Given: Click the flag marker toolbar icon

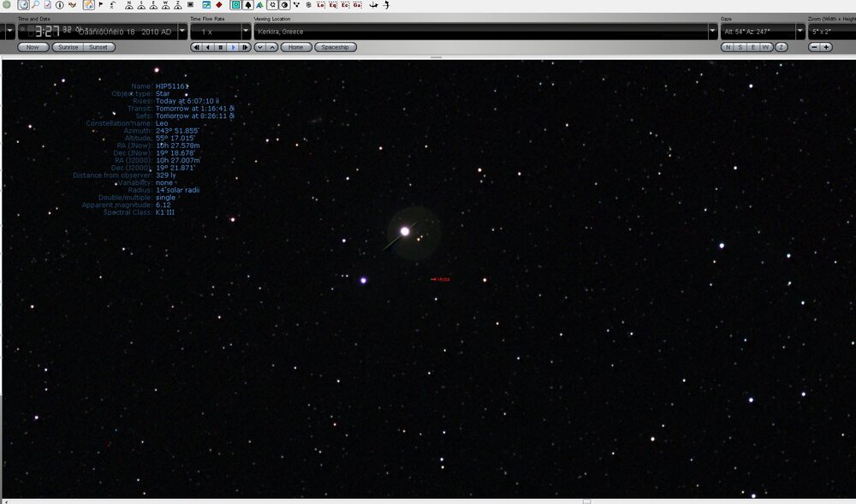Looking at the screenshot, I should pyautogui.click(x=101, y=5).
